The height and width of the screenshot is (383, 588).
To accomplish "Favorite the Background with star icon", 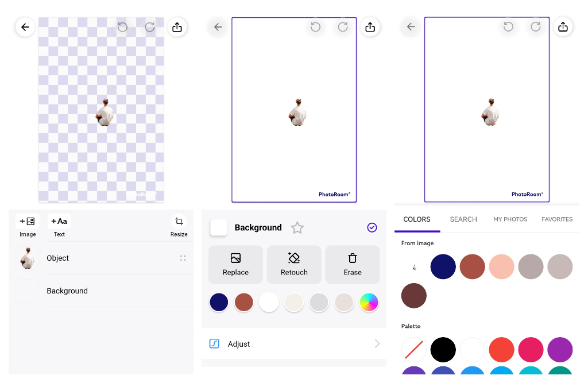I will [297, 228].
